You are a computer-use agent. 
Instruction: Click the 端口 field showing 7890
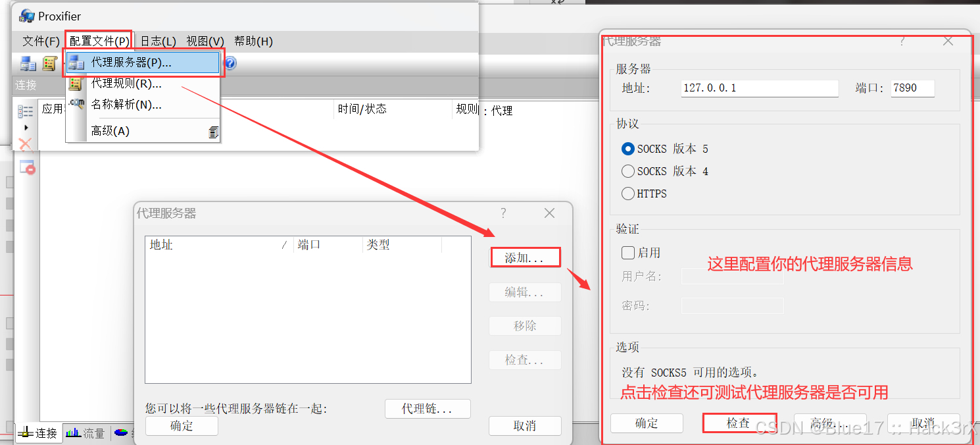(913, 88)
